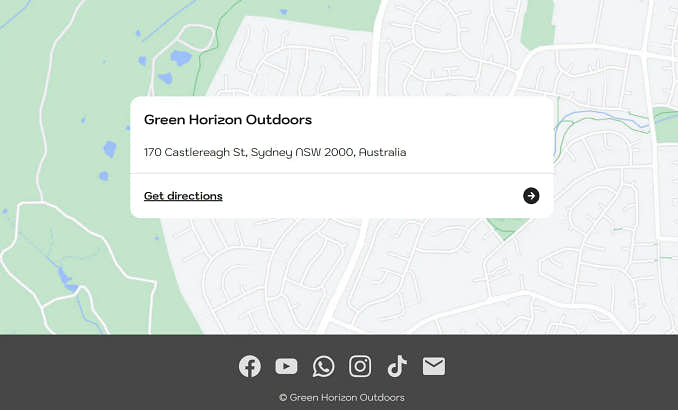The image size is (678, 410).
Task: Click the green park patch at map's top-right
Action: (537, 20)
